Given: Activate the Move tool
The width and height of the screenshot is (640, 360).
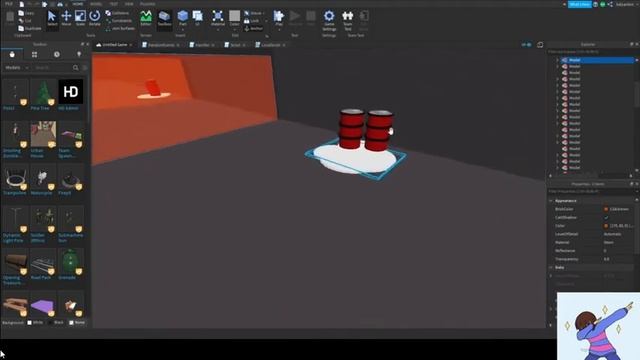Looking at the screenshot, I should 66,18.
